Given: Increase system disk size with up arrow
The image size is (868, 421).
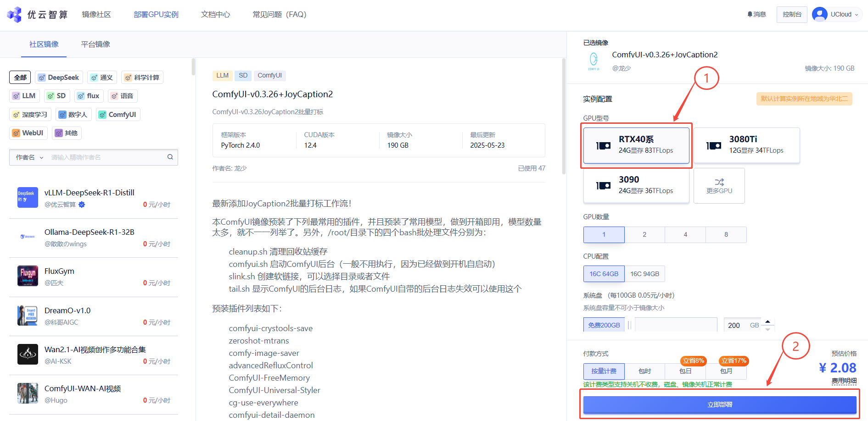Looking at the screenshot, I should 767,321.
